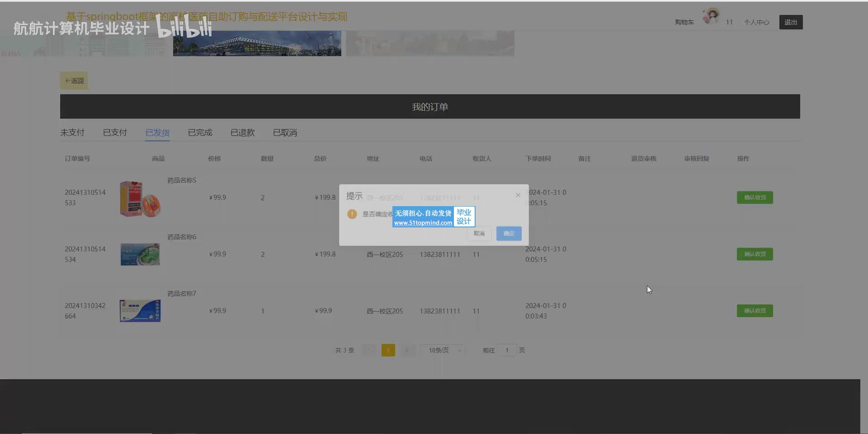Open thumbnail of 药品名称6
868x434 pixels.
pyautogui.click(x=140, y=254)
